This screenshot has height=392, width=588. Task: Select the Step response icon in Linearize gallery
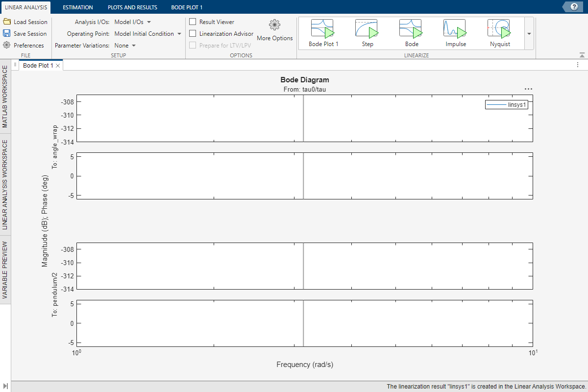367,28
